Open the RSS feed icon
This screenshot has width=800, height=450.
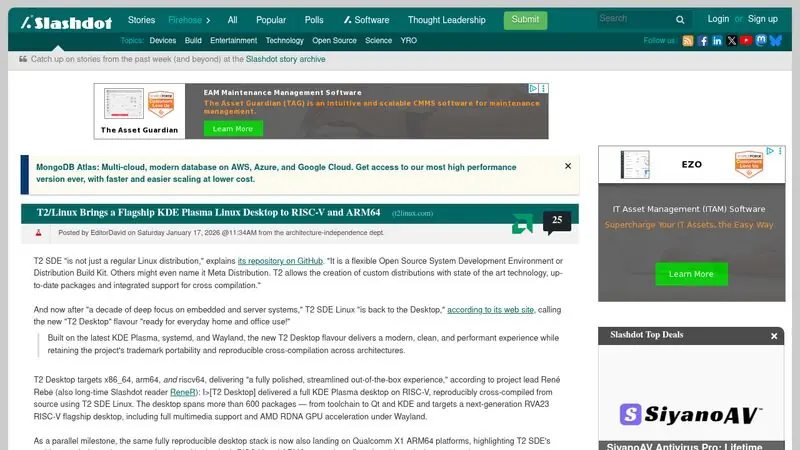688,41
